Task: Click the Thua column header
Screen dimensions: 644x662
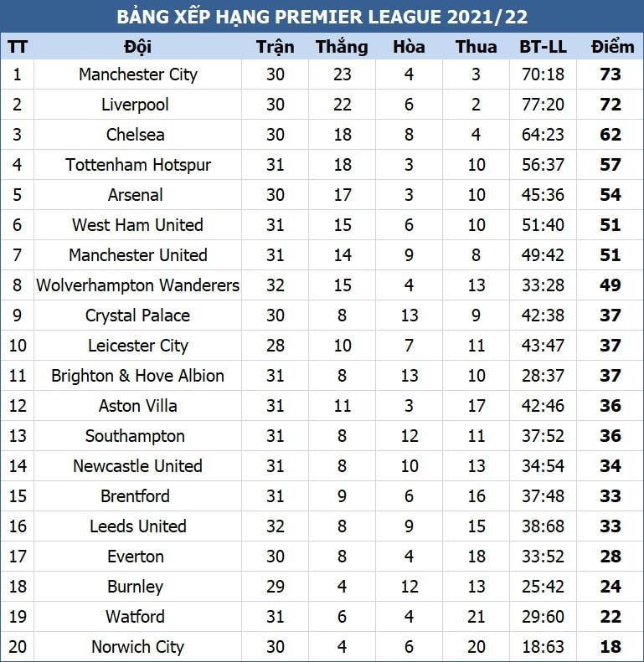Action: click(476, 46)
